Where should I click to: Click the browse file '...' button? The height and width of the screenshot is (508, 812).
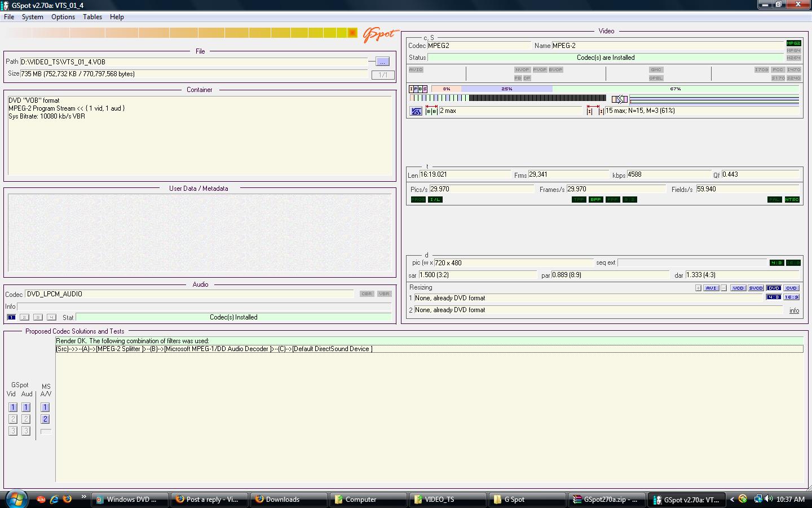tap(382, 62)
